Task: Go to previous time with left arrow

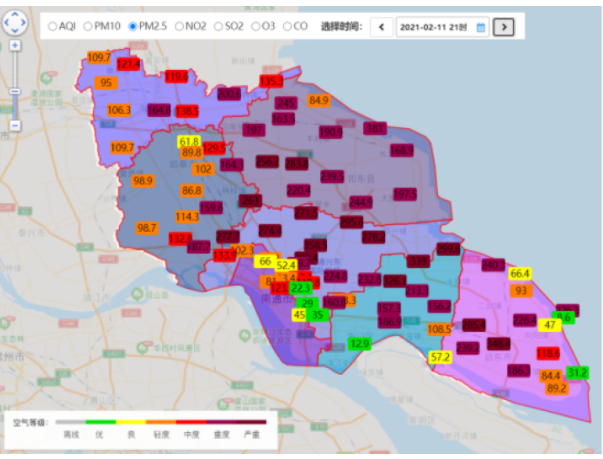Action: 381,27
